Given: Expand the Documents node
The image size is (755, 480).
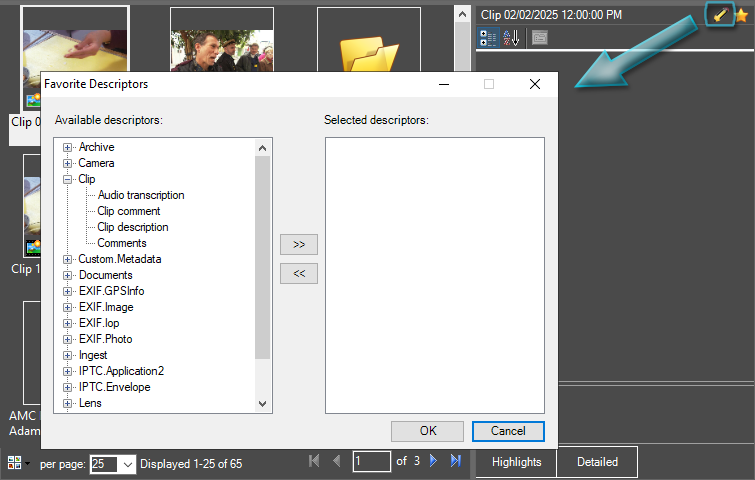Looking at the screenshot, I should point(67,275).
